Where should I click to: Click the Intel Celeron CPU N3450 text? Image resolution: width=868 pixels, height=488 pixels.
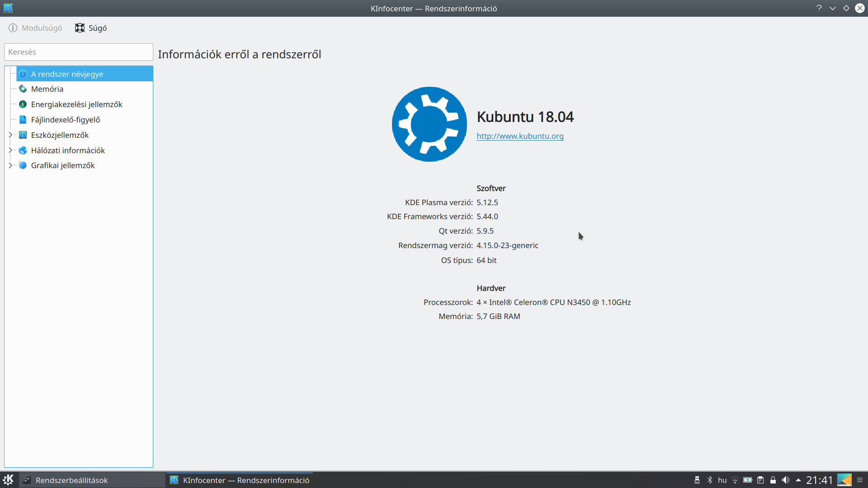[553, 302]
